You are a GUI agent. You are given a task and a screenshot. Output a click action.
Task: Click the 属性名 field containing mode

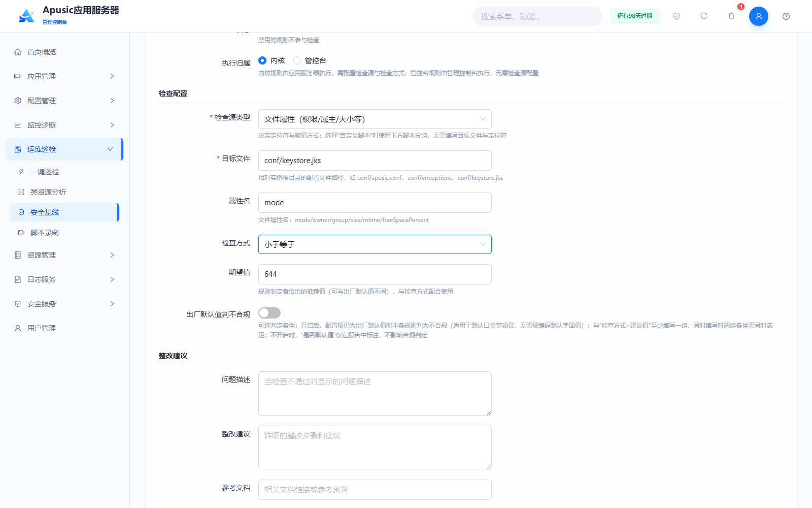(x=375, y=203)
